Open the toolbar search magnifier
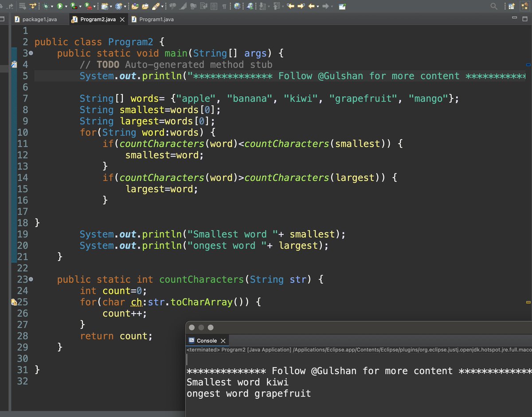532x417 pixels. tap(494, 6)
